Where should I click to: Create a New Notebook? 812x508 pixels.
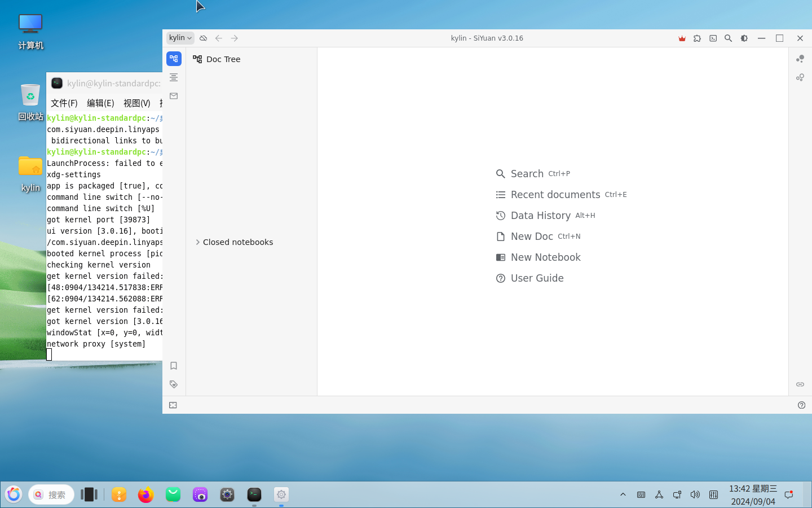tap(538, 257)
